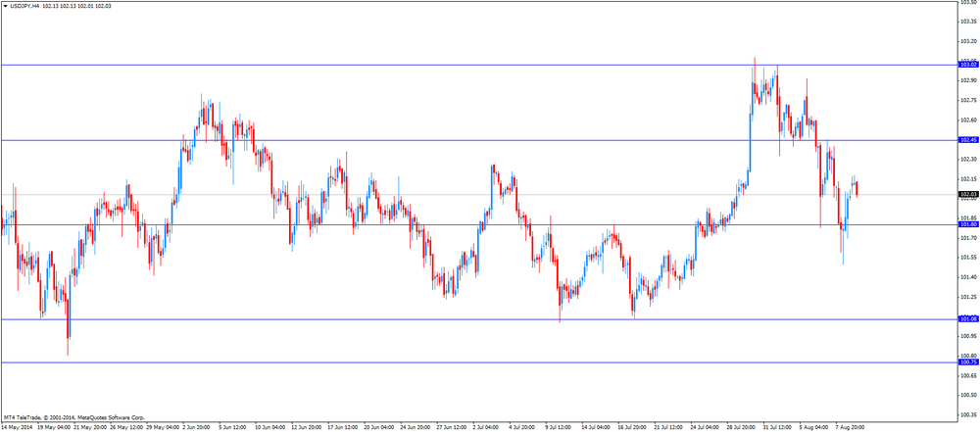The width and height of the screenshot is (980, 432).
Task: Click the 101.25 price scale value
Action: click(x=968, y=297)
